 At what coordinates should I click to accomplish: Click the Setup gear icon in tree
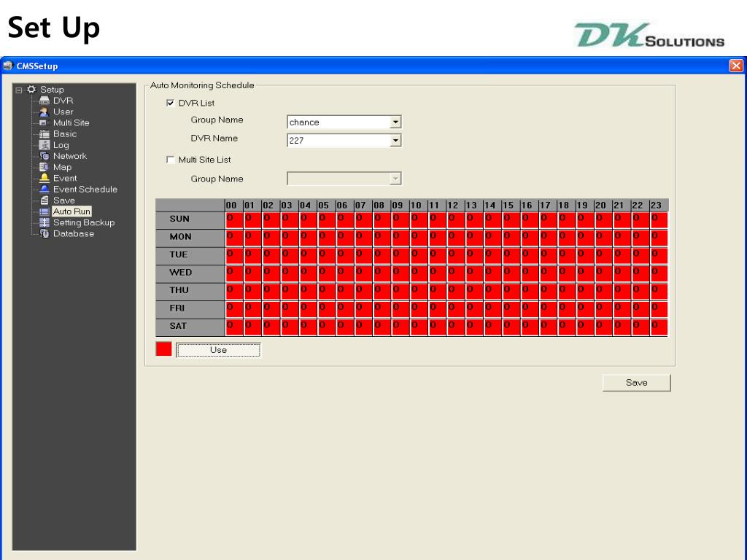[31, 89]
